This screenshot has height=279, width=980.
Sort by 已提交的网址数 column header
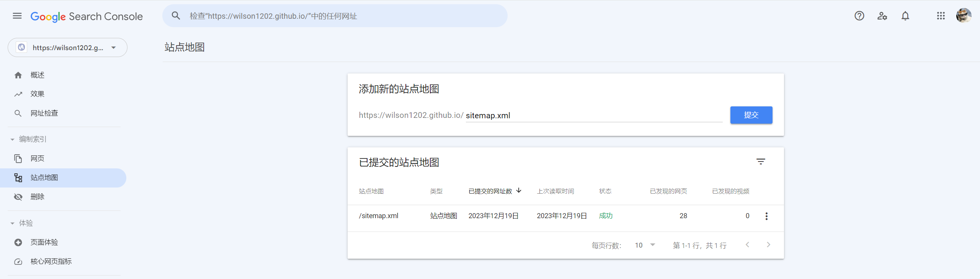(490, 191)
